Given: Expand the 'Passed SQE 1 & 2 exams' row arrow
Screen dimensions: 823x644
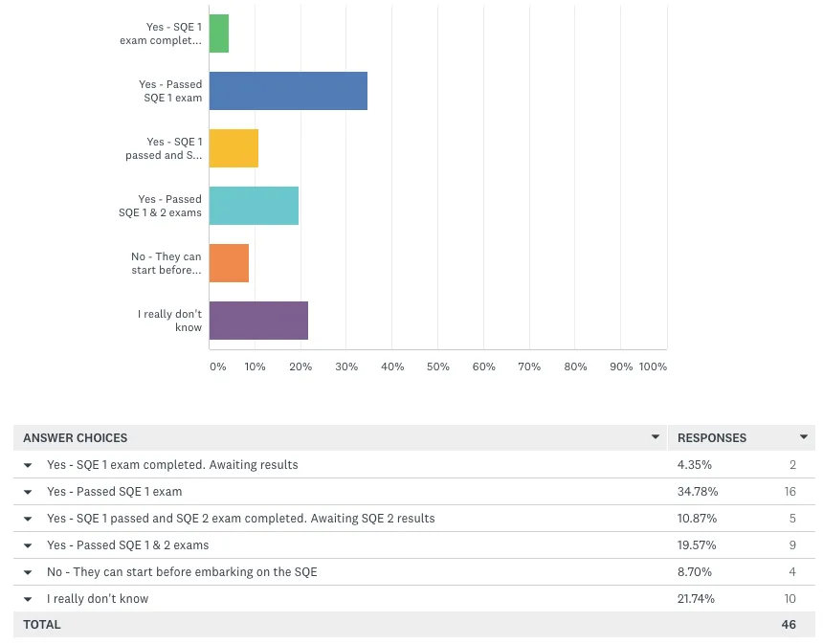Looking at the screenshot, I should coord(28,545).
